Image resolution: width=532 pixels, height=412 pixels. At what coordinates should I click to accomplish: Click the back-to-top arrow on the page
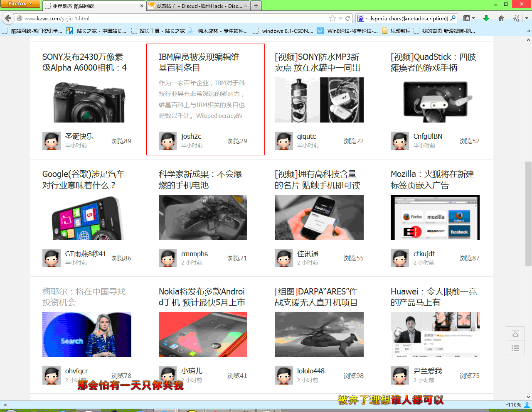[515, 334]
